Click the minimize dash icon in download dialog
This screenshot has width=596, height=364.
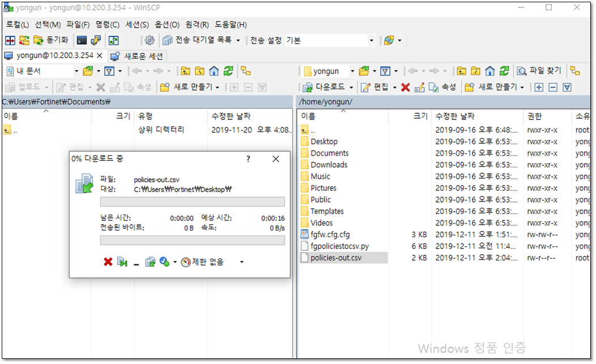click(136, 263)
